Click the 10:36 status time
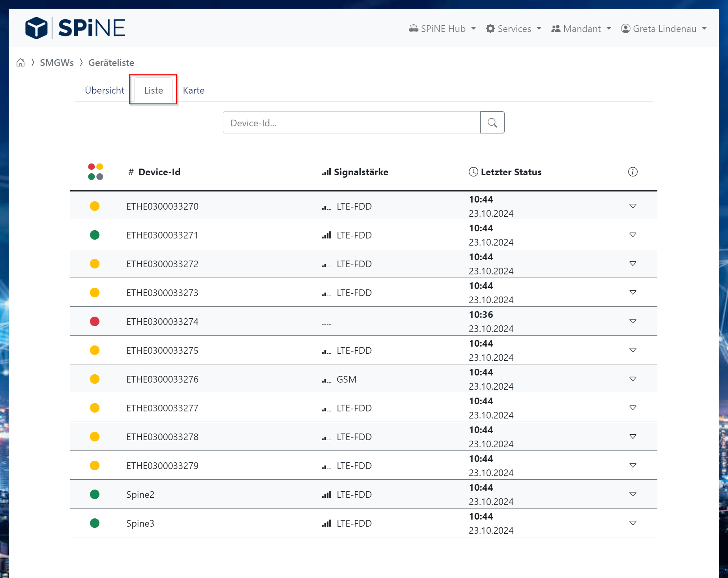Screen dimensions: 728x578 pos(481,315)
